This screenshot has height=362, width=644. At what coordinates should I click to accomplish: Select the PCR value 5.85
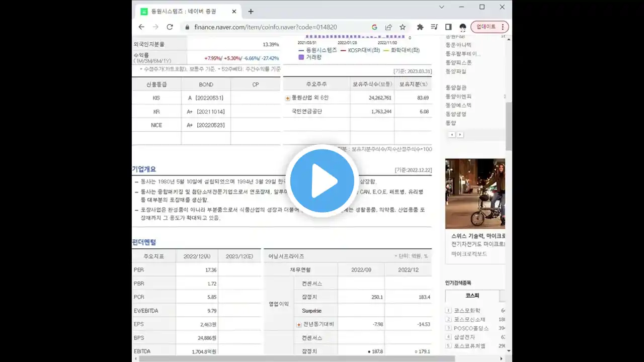[212, 297]
